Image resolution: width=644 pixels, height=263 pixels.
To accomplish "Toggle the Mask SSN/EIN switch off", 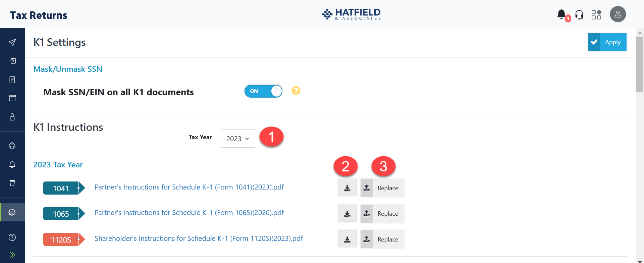I will pos(263,91).
